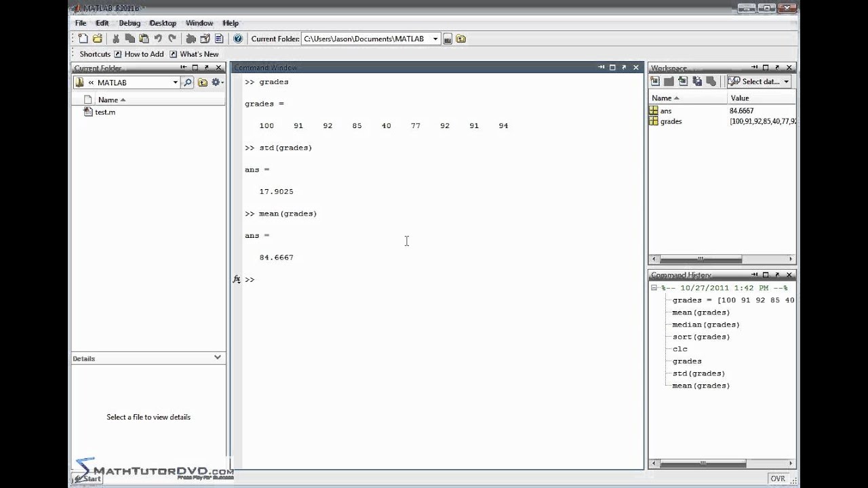Click horizontal scrollbar in Workspace panel
The height and width of the screenshot is (488, 868).
click(x=701, y=259)
